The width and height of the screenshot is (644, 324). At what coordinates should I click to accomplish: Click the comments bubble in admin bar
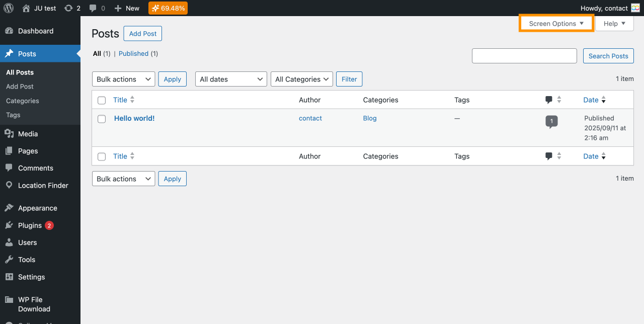(x=93, y=8)
